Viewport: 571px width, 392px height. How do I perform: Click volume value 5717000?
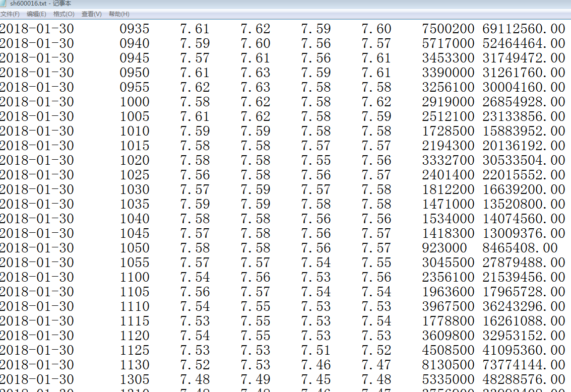click(x=448, y=43)
